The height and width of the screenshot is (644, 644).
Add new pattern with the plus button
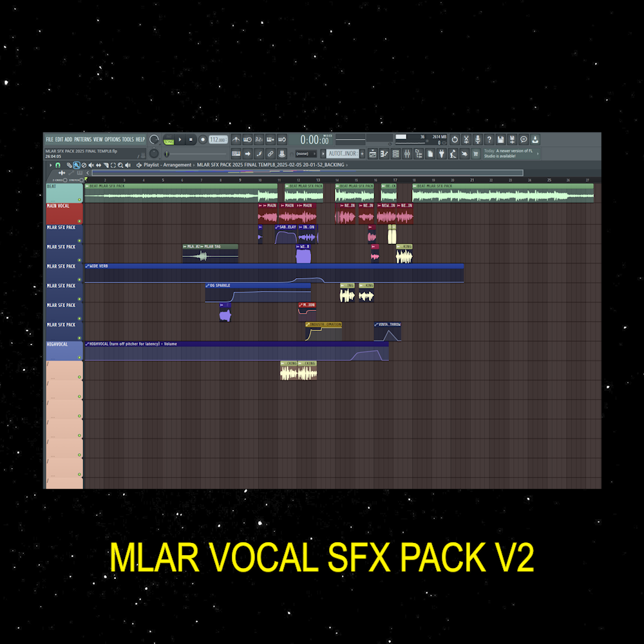(x=362, y=154)
